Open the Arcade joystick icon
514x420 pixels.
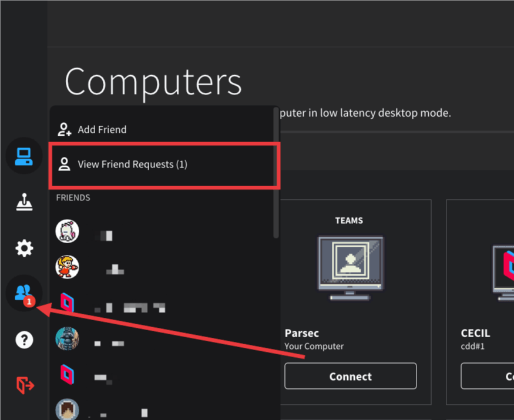pyautogui.click(x=24, y=202)
